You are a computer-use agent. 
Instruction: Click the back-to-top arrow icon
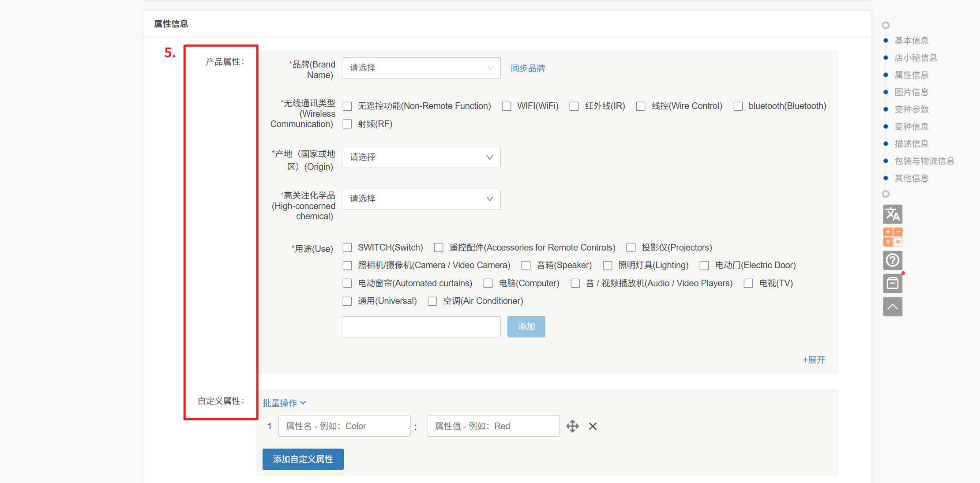click(x=892, y=307)
